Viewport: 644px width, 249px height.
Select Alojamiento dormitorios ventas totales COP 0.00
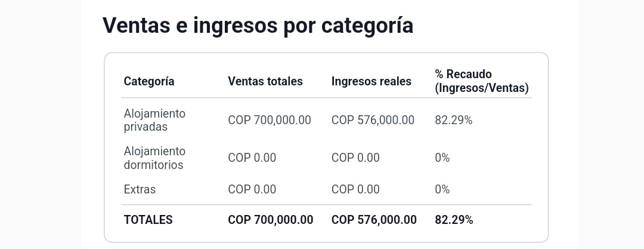tap(252, 158)
